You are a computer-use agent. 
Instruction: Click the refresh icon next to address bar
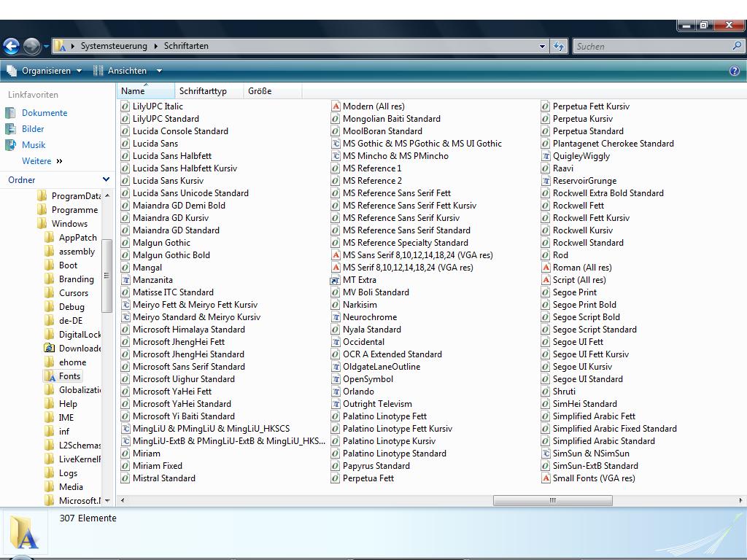558,46
